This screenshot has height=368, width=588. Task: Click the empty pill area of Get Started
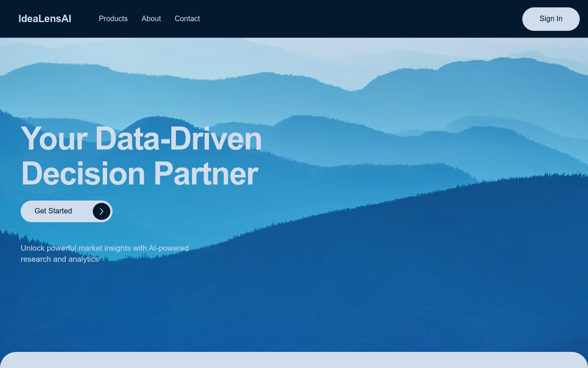point(83,211)
